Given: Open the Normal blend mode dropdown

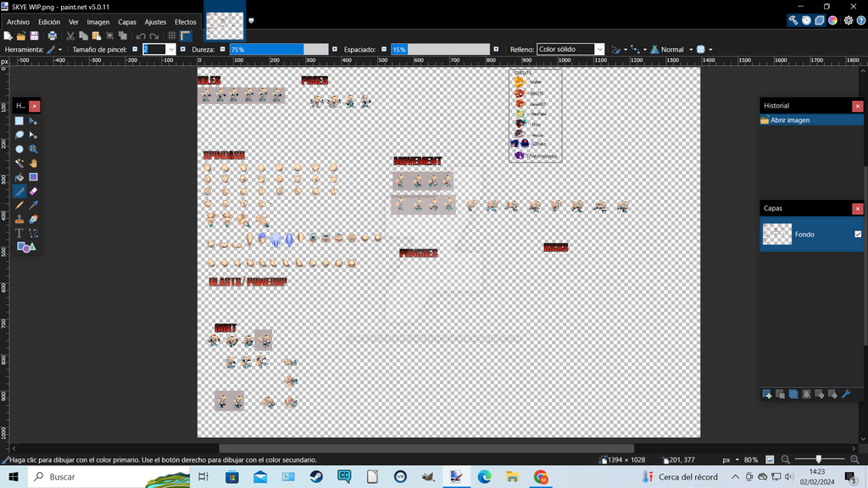Looking at the screenshot, I should [671, 49].
